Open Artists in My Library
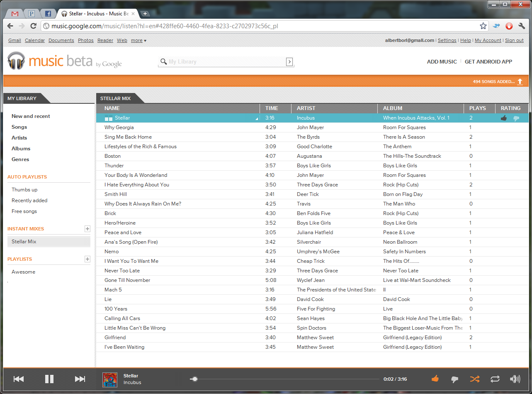Image resolution: width=532 pixels, height=394 pixels. pos(19,138)
